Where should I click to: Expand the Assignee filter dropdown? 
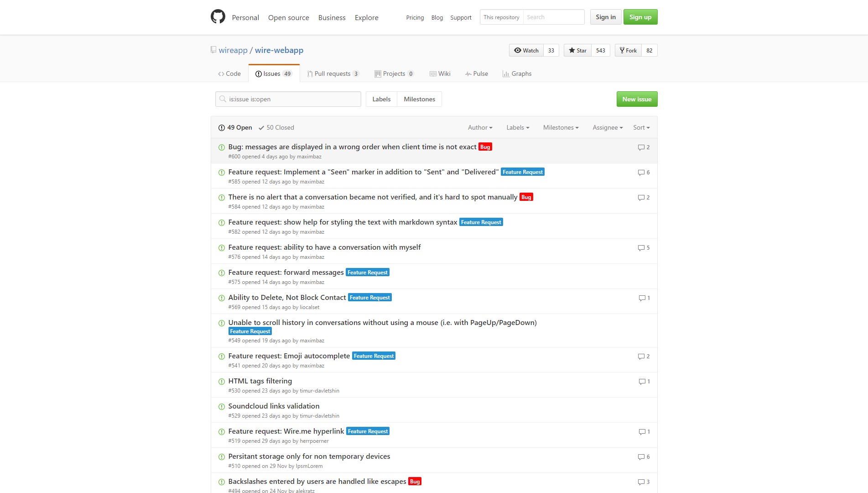(x=608, y=128)
